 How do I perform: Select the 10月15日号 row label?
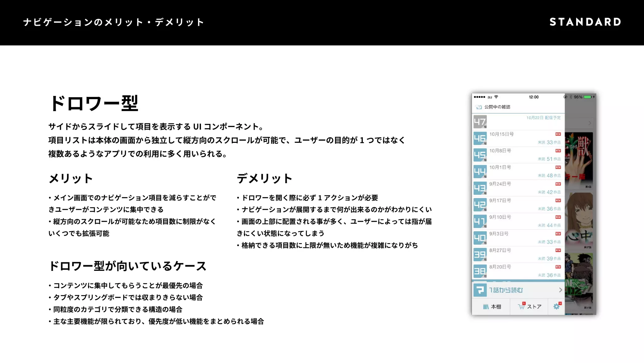tap(502, 134)
